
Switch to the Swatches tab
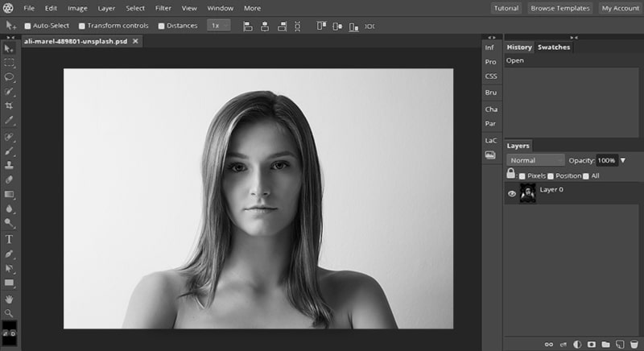[x=554, y=47]
